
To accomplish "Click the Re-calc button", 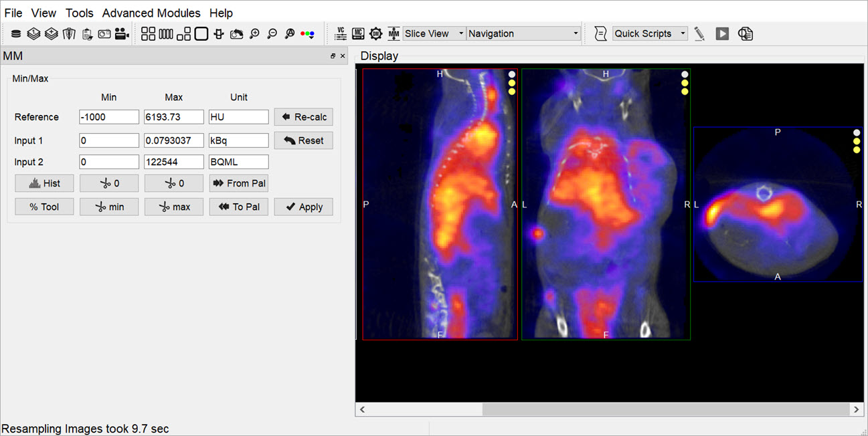I will coord(303,117).
